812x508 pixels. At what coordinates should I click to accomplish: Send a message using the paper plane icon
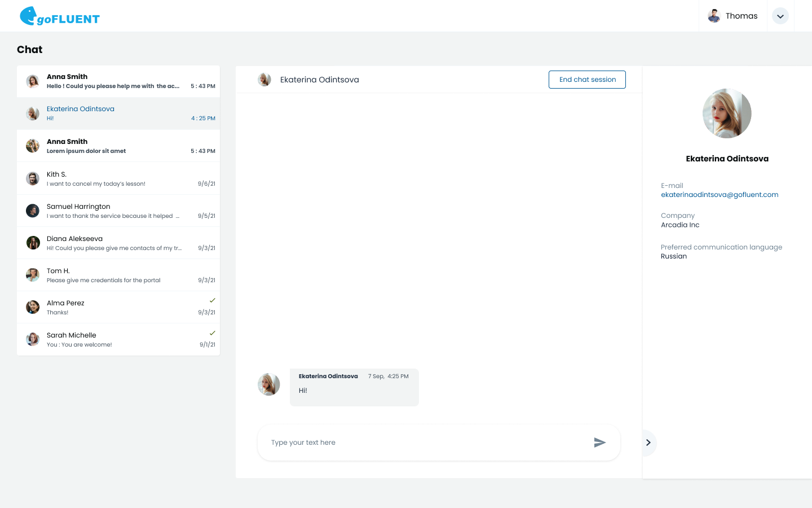click(x=600, y=443)
